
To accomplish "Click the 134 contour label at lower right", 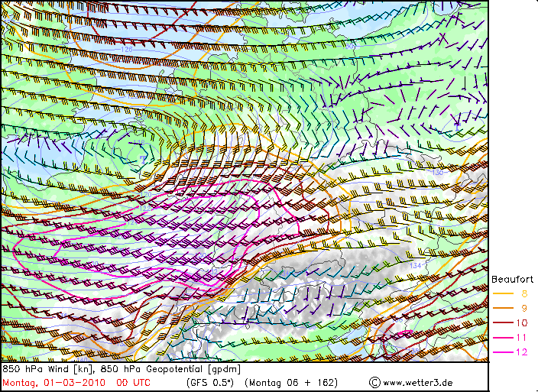I will point(417,264).
